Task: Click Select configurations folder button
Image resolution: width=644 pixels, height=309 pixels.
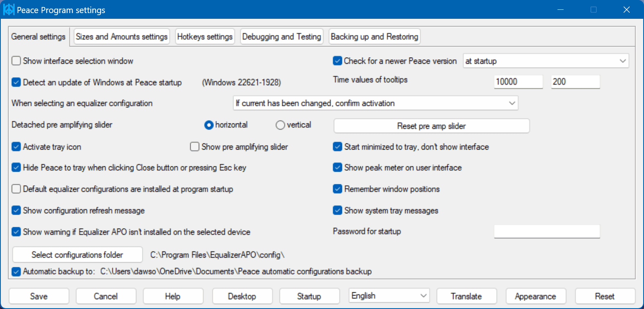Action: [x=78, y=255]
